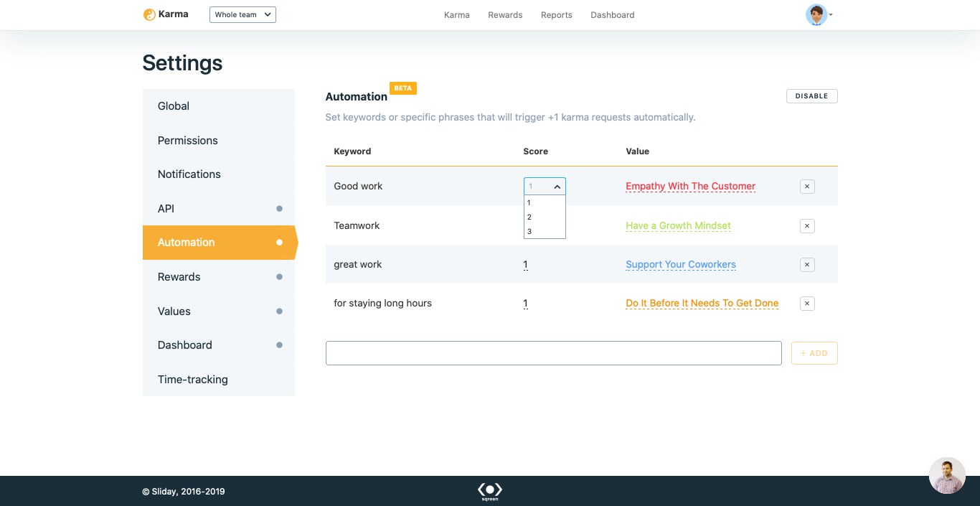This screenshot has width=980, height=506.
Task: Click the BETA badge next to Automation
Action: (x=403, y=88)
